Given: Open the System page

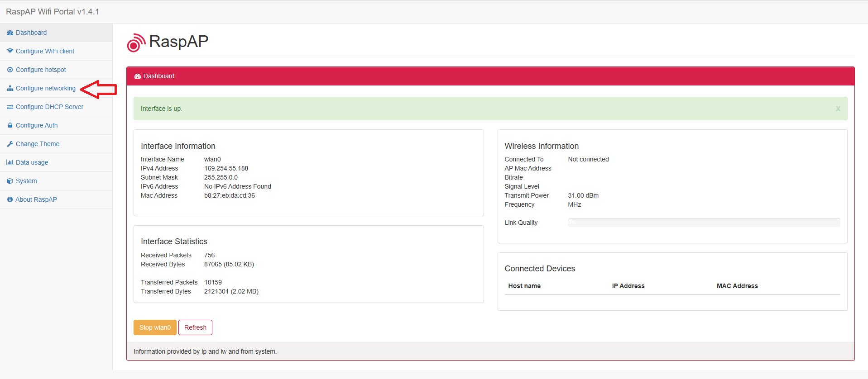Looking at the screenshot, I should point(56,181).
